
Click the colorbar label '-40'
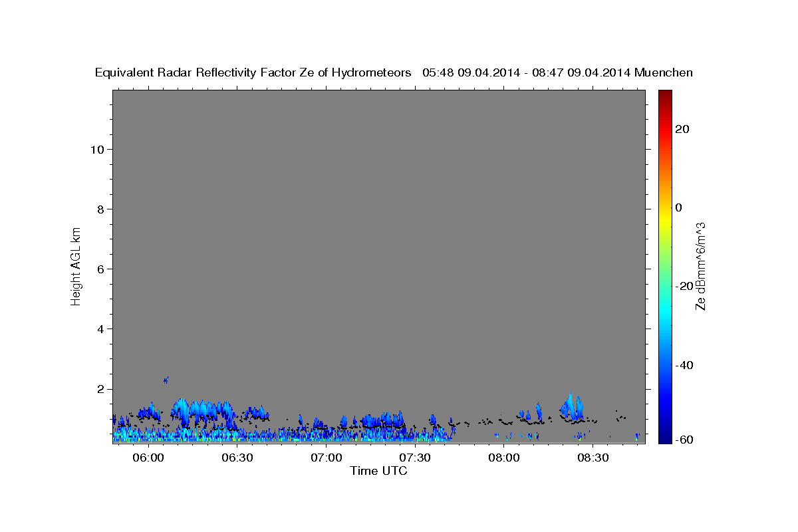684,365
